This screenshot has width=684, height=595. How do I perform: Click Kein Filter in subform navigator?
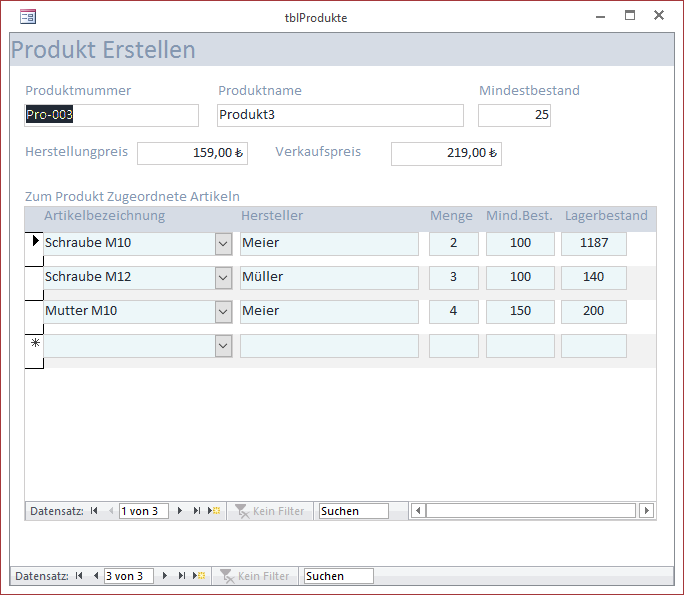pos(269,511)
